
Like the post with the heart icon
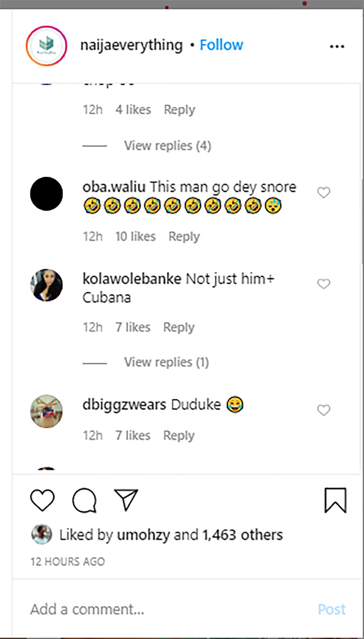pyautogui.click(x=42, y=500)
